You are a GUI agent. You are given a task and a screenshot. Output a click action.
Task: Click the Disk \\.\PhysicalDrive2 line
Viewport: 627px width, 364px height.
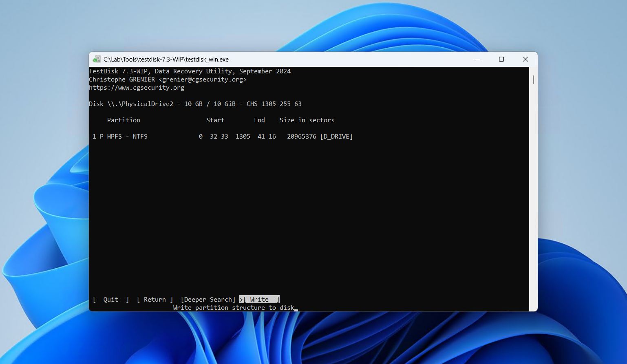[x=195, y=104]
